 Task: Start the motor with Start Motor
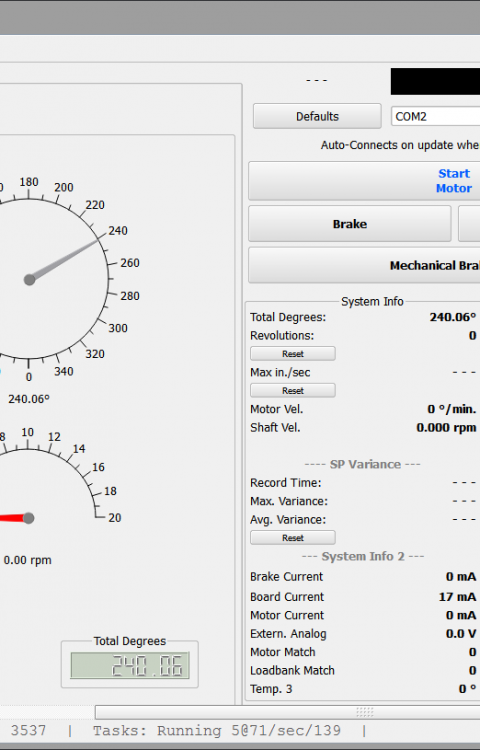pyautogui.click(x=364, y=181)
